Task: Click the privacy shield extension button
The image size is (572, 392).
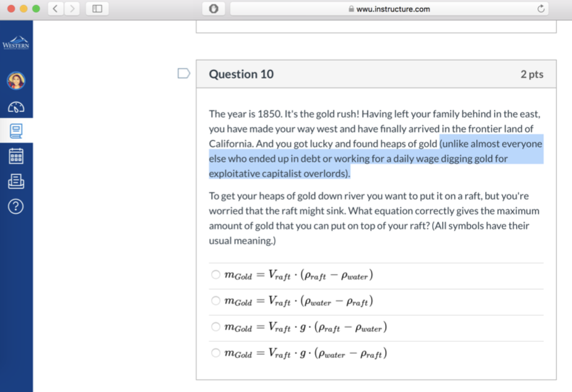Action: (x=214, y=9)
